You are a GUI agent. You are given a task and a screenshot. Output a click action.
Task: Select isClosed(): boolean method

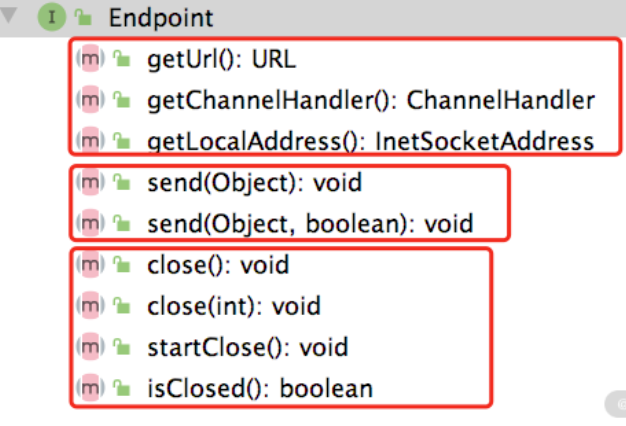pyautogui.click(x=259, y=388)
